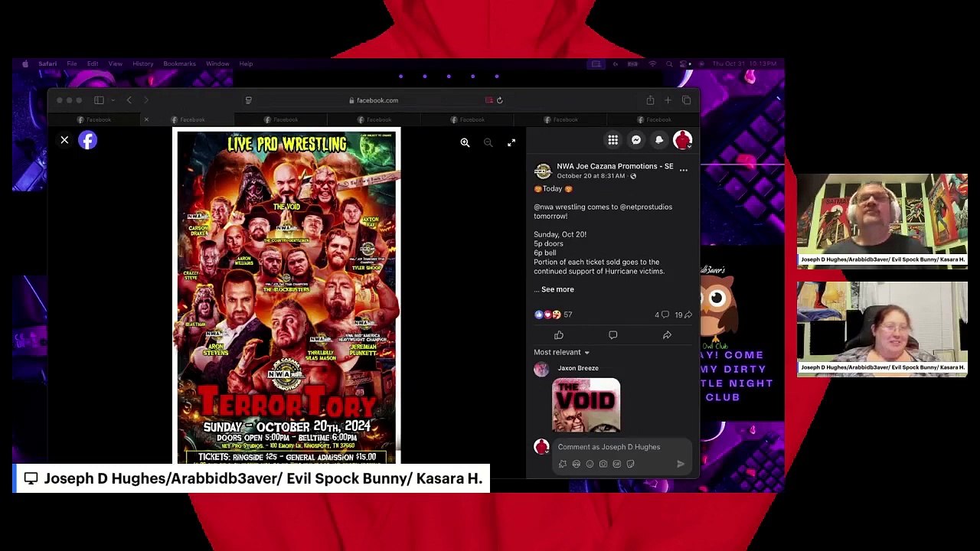Open the Bookmarks menu

click(x=179, y=64)
